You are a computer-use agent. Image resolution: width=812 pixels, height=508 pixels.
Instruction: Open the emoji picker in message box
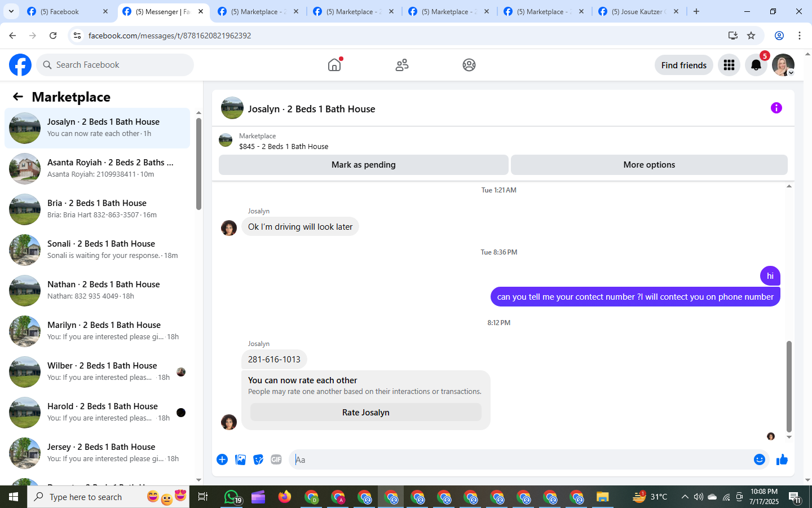(x=760, y=459)
